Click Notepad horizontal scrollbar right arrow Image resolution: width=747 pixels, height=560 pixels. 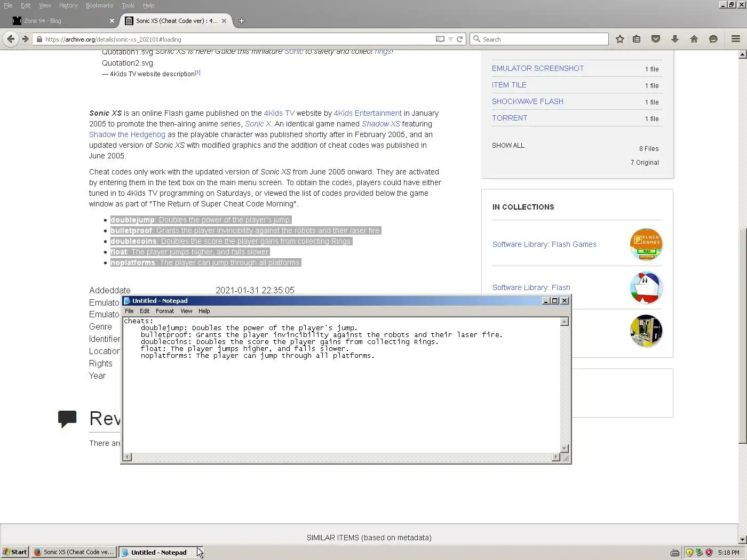coord(555,457)
